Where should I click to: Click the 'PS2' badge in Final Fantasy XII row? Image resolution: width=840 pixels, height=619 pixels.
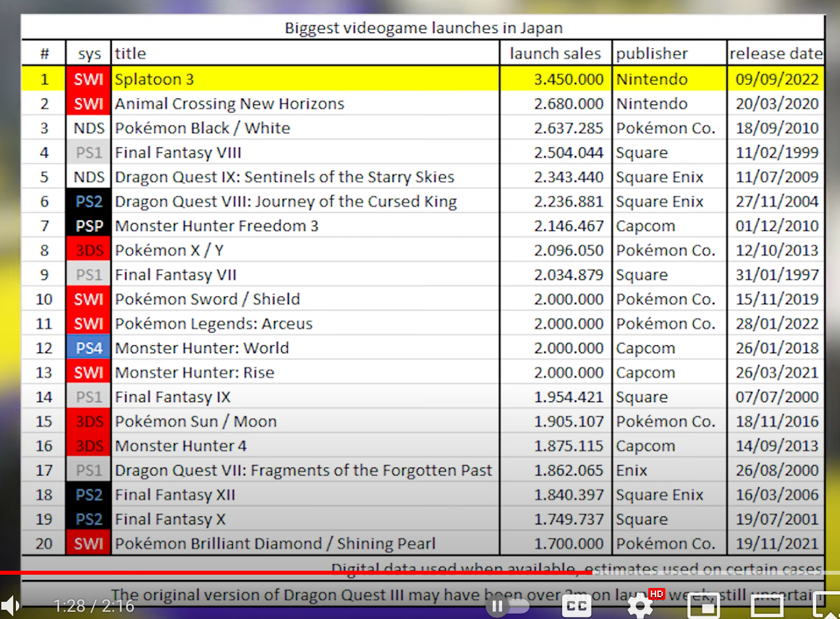tap(89, 495)
